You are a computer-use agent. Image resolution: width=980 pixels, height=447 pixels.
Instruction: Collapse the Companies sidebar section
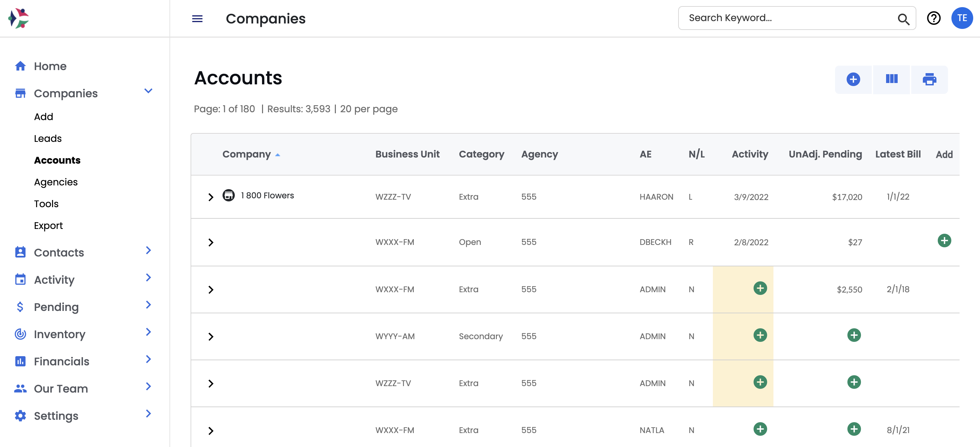(148, 91)
